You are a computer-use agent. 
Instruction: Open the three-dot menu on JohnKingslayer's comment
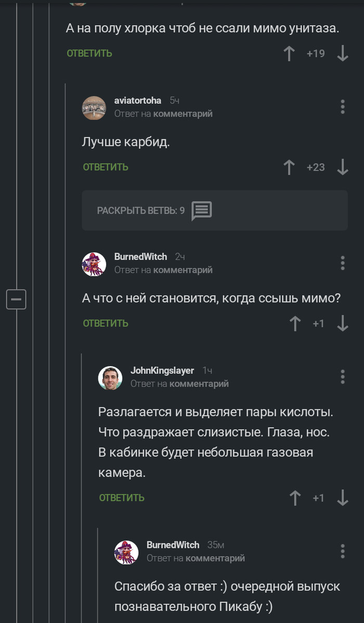342,376
